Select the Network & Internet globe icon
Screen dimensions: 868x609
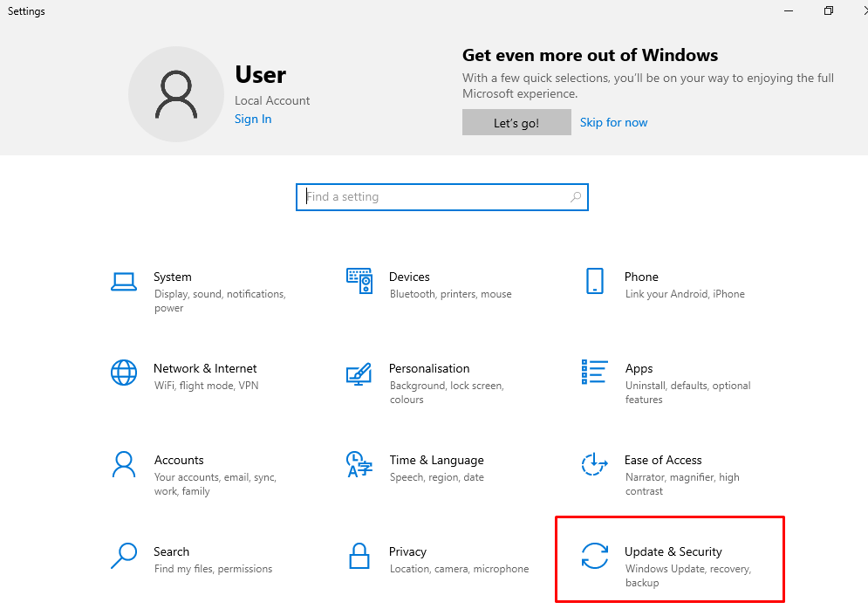point(124,373)
